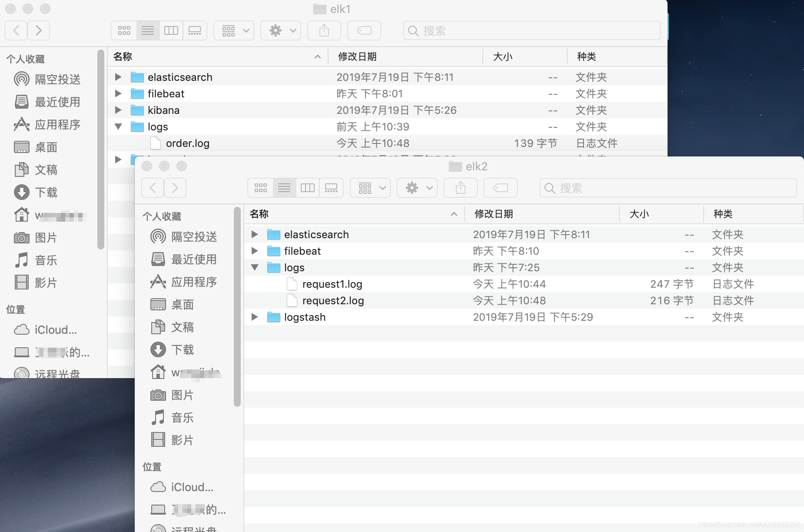Sort by 大小 column in elk1 window
The image size is (804, 532).
[525, 57]
